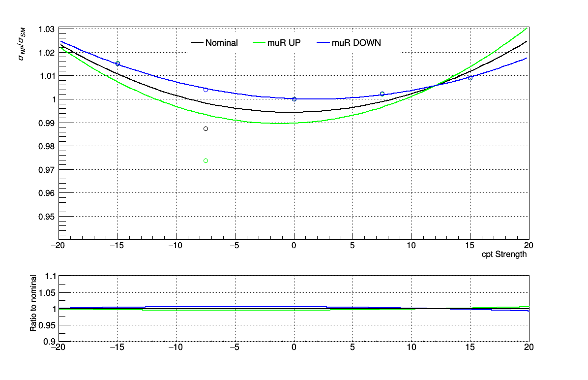Screen dimensions: 588x380
Task: Click the 1.1 tick label on ratio panel
Action: click(50, 276)
